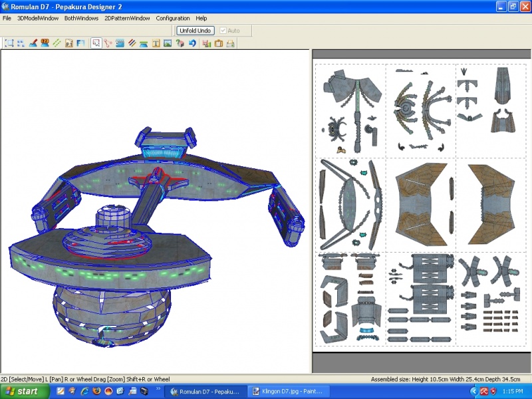Select the Input Text T tool
This screenshot has width=532, height=399.
(x=156, y=43)
